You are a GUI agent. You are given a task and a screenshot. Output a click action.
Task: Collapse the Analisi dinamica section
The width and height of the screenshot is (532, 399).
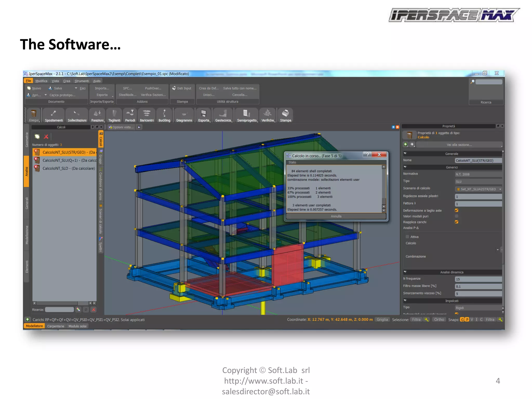(405, 272)
